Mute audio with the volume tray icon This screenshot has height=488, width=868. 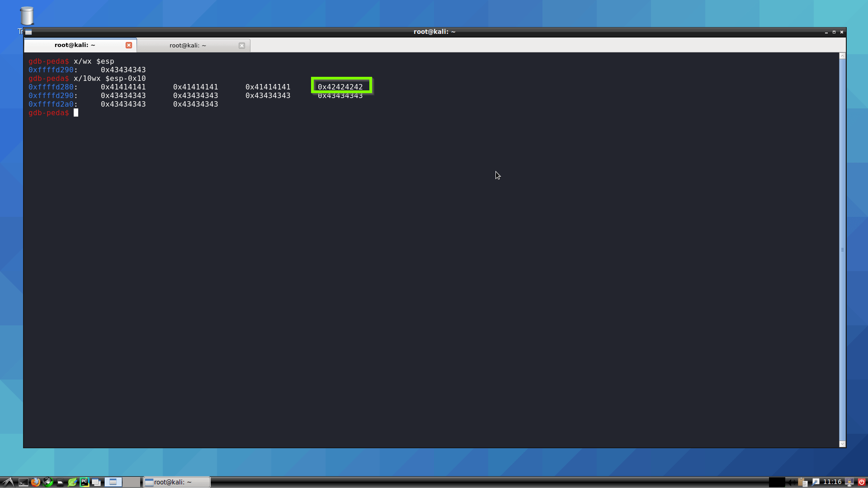pyautogui.click(x=791, y=482)
